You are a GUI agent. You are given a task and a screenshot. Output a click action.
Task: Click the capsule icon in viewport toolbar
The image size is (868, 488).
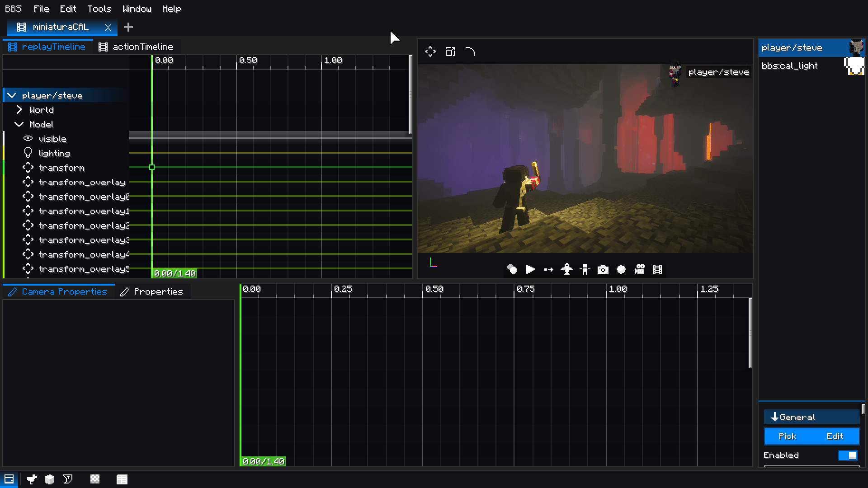512,269
